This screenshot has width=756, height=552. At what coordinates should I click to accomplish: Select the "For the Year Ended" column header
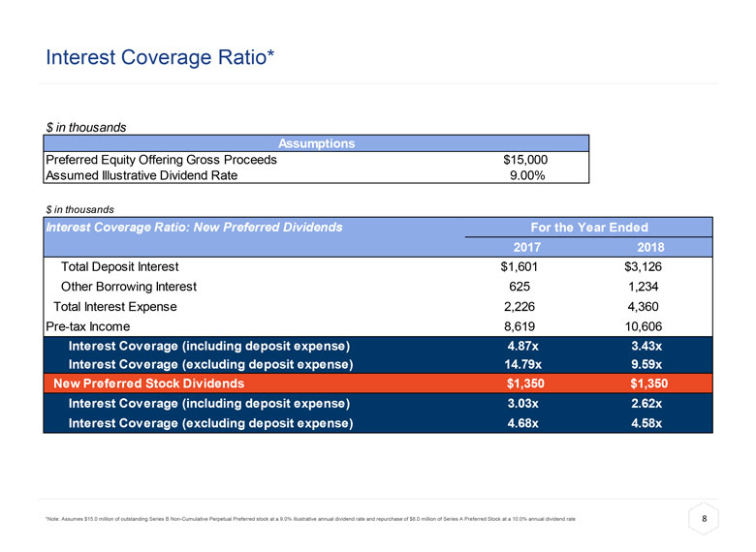tap(588, 228)
